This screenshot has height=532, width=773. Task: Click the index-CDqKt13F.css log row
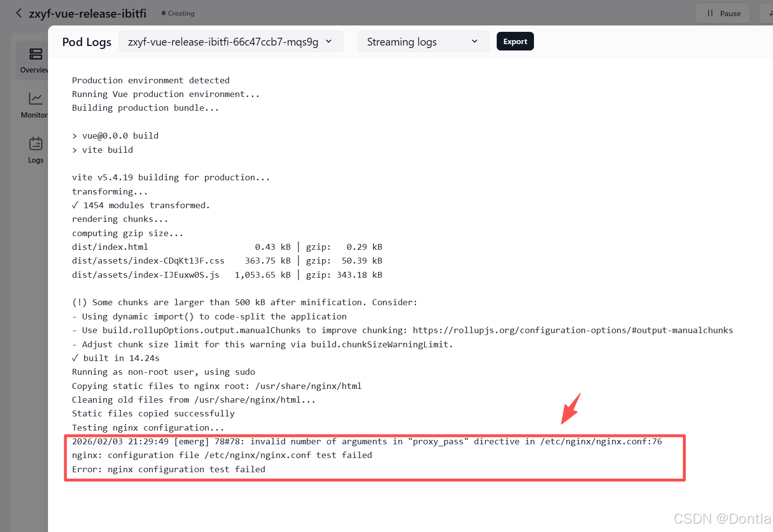(x=227, y=261)
